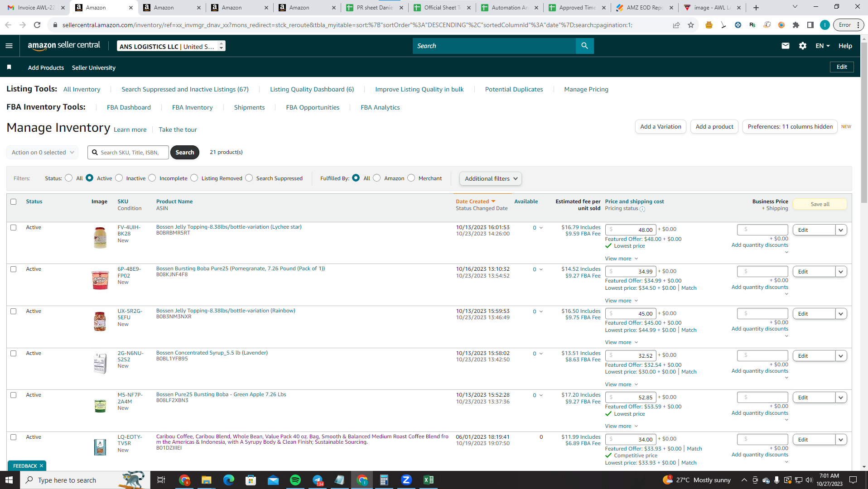Go back with the browser back arrow
Viewport: 868px width, 489px height.
tap(8, 25)
